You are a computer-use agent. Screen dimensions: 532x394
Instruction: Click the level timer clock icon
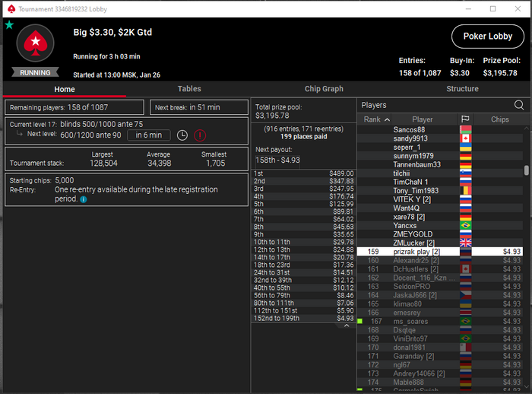[x=182, y=135]
